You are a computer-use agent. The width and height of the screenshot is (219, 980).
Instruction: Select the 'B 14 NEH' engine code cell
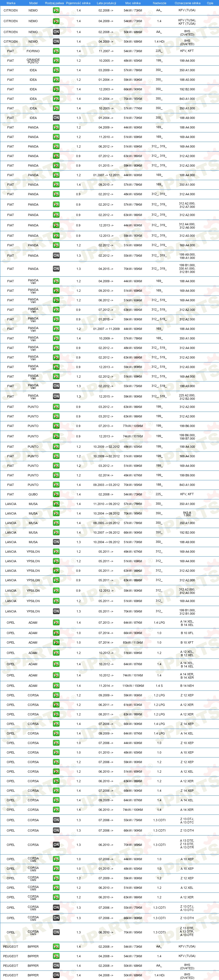(187, 685)
